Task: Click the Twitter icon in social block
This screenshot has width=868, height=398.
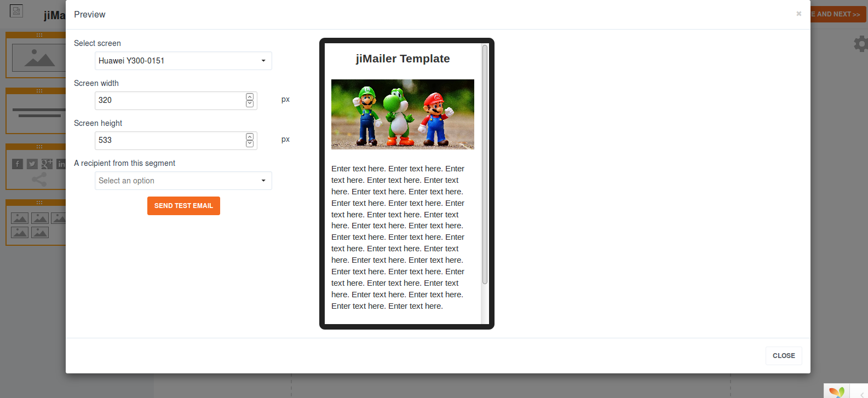Action: pos(32,164)
